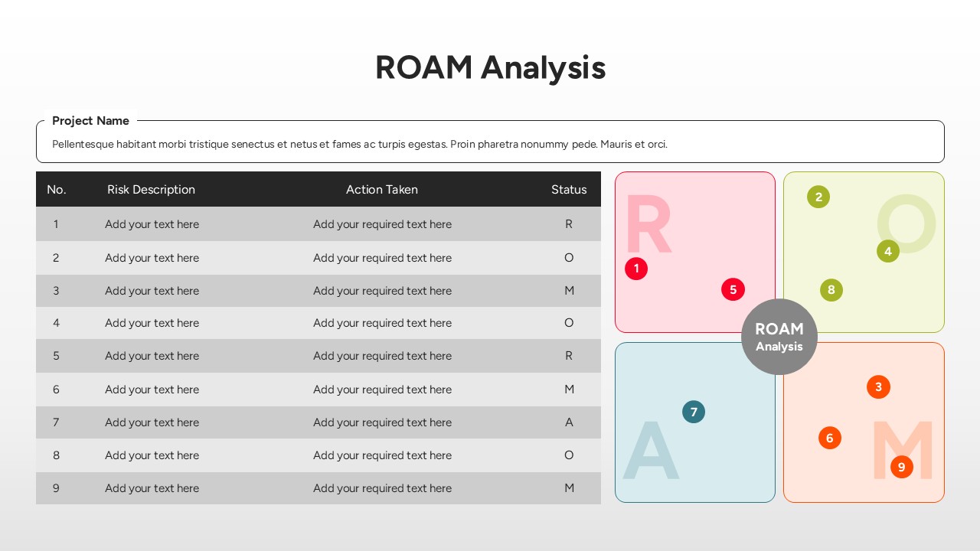This screenshot has height=551, width=980.
Task: Click the green marker numbered 8
Action: click(x=831, y=290)
